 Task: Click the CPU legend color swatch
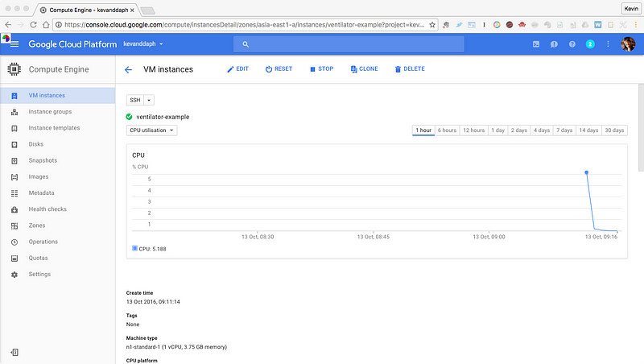point(134,248)
